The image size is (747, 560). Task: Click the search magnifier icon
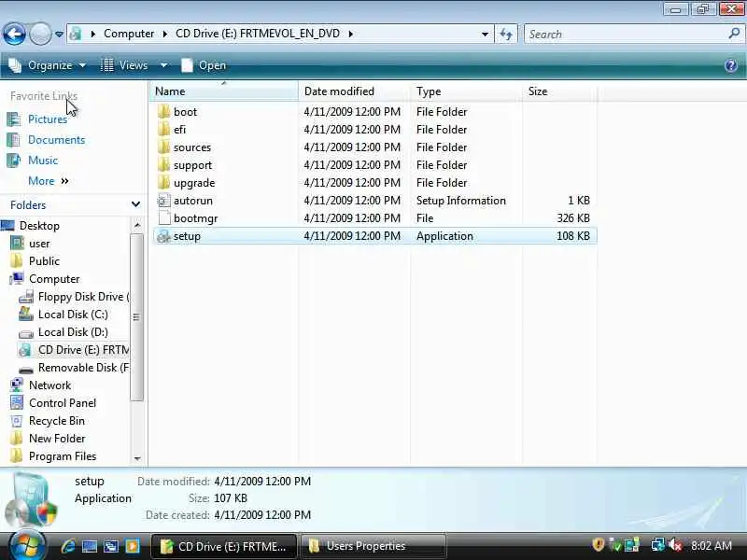point(734,34)
